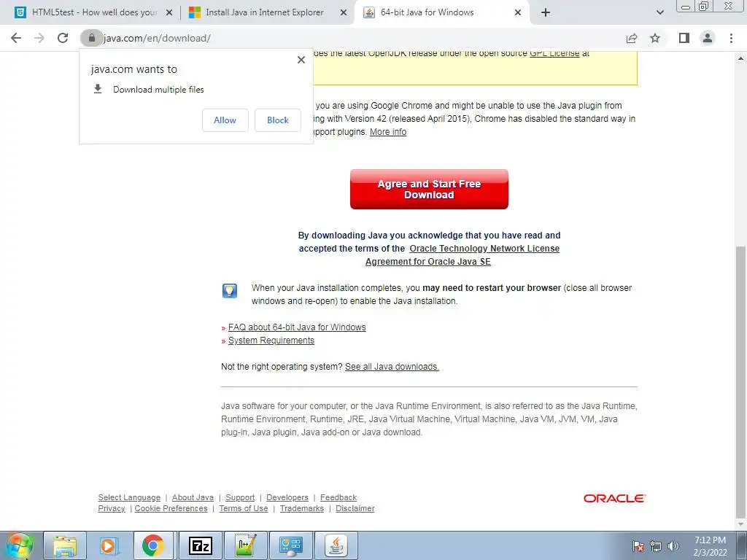Open Select Language footer link

129,497
